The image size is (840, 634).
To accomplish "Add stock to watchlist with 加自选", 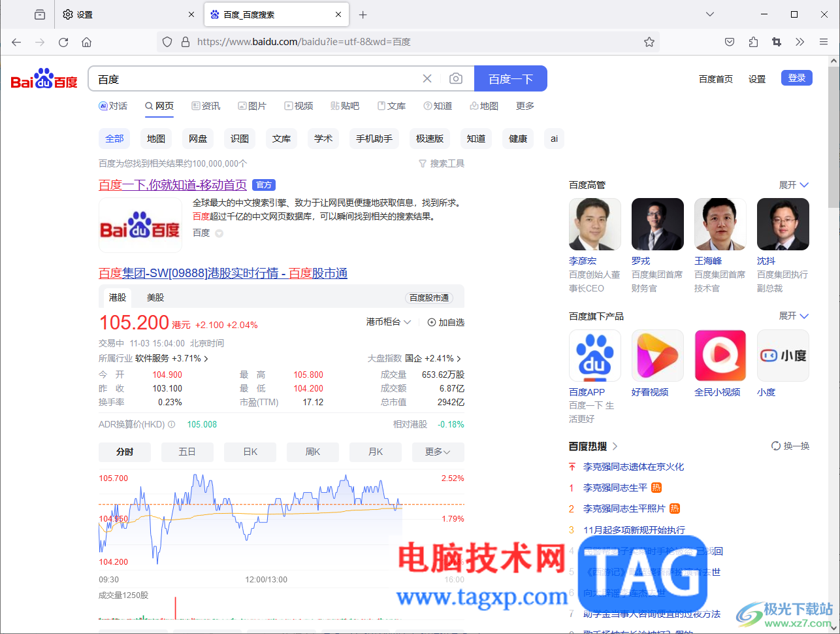I will click(446, 322).
